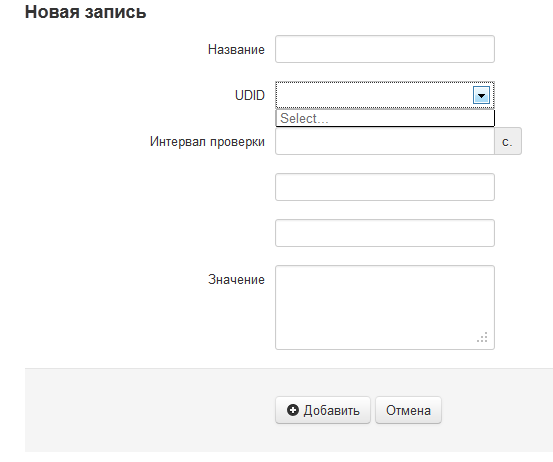The width and height of the screenshot is (553, 462).
Task: Click inside the Значение text area
Action: pos(385,308)
